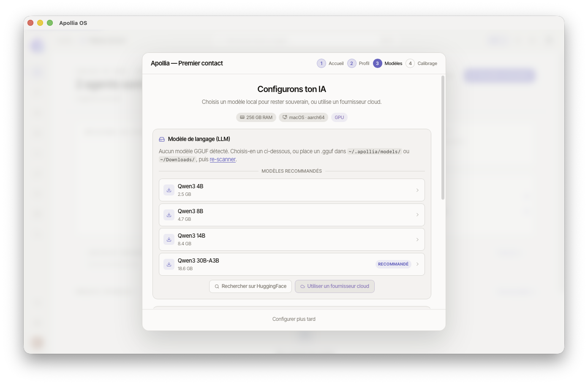The height and width of the screenshot is (385, 588).
Task: Click the Configurons ton IA title
Action: pyautogui.click(x=292, y=89)
